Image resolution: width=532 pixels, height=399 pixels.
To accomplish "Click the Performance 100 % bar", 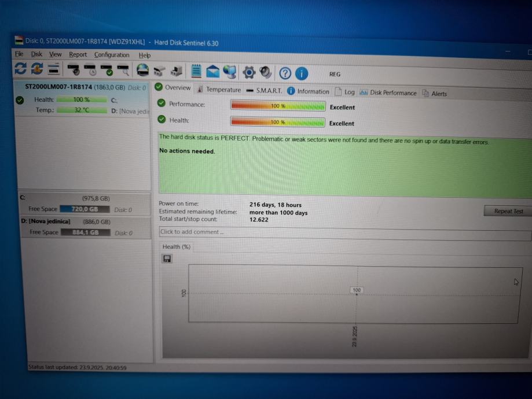I will 278,106.
